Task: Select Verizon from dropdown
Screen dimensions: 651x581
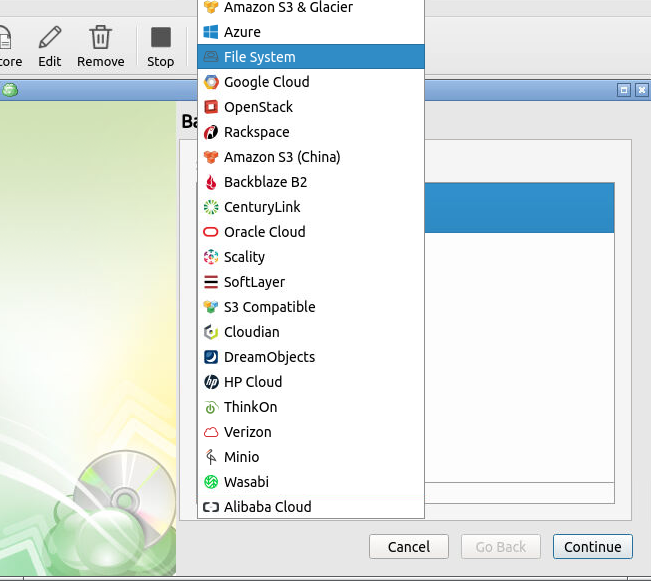Action: (x=311, y=432)
